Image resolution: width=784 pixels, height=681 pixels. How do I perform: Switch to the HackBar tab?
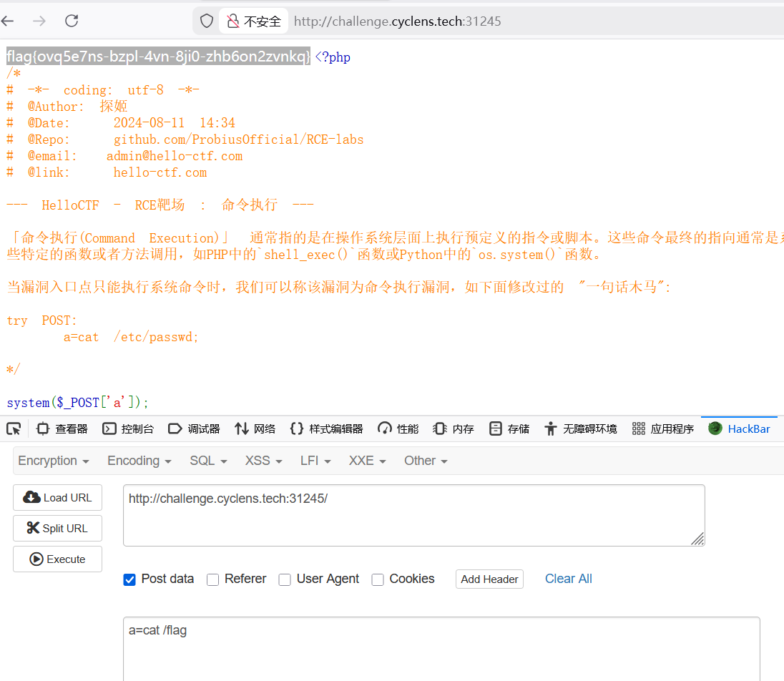click(x=740, y=428)
